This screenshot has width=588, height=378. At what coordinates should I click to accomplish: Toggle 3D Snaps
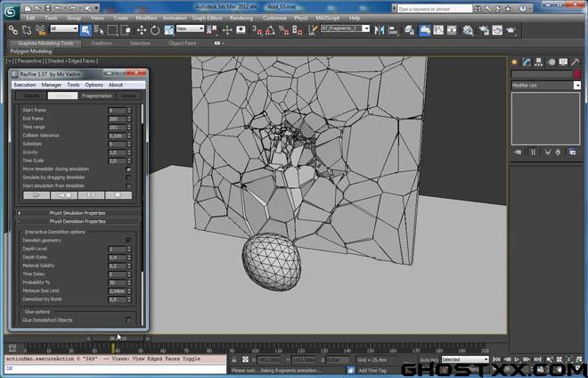(x=257, y=30)
